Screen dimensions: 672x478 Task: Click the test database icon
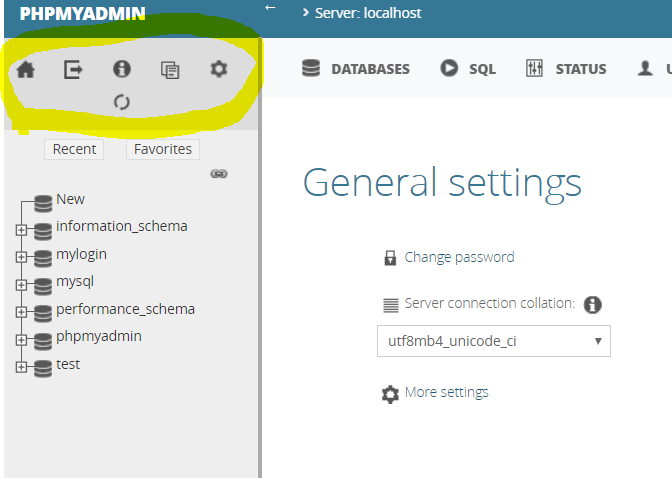click(43, 368)
